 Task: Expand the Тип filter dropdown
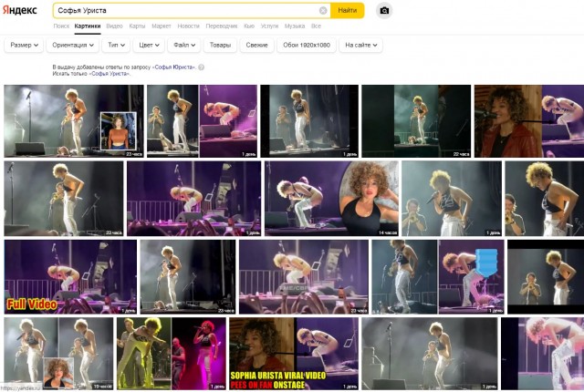click(117, 45)
